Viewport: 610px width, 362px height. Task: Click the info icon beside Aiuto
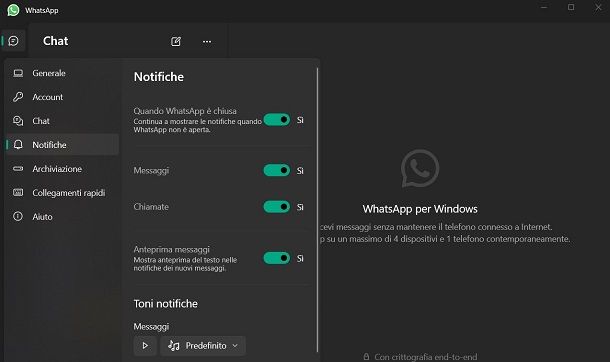pyautogui.click(x=18, y=217)
